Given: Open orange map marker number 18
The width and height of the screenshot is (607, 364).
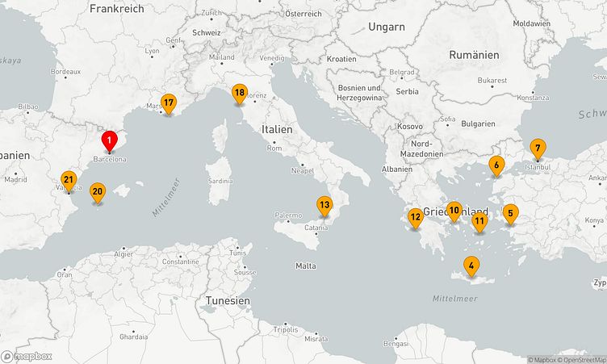Looking at the screenshot, I should click(239, 94).
